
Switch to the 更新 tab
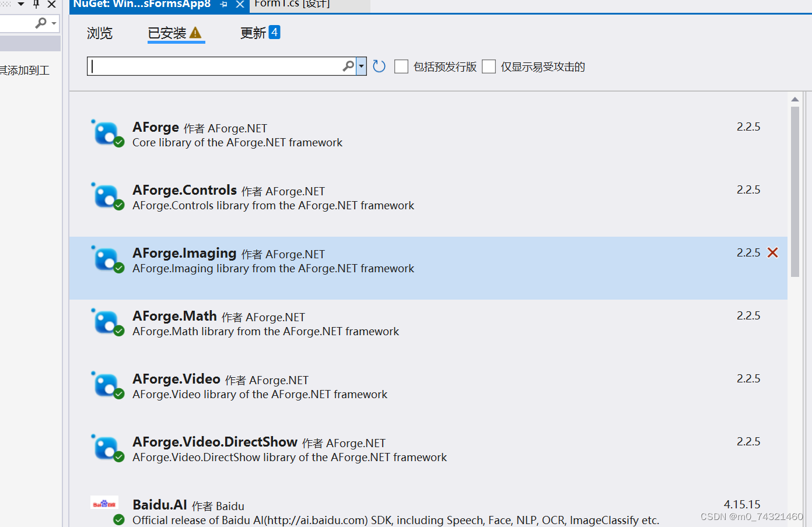point(253,33)
